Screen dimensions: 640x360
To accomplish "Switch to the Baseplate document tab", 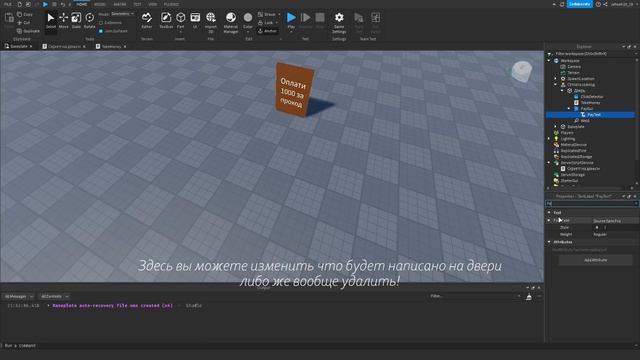I will (18, 47).
